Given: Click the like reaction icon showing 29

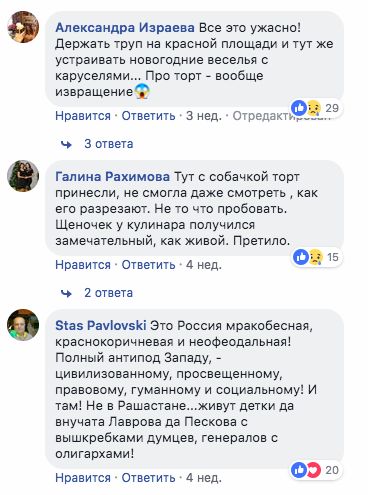Looking at the screenshot, I should tap(299, 108).
